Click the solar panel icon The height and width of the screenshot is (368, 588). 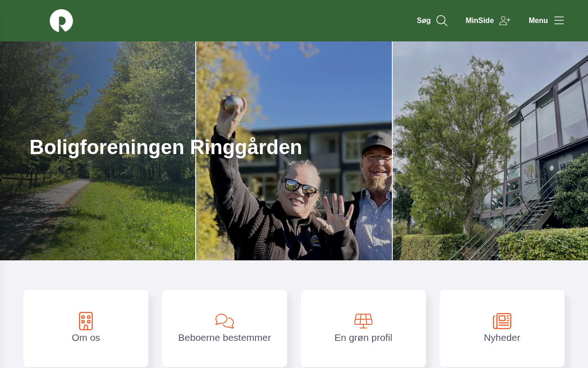tap(363, 321)
